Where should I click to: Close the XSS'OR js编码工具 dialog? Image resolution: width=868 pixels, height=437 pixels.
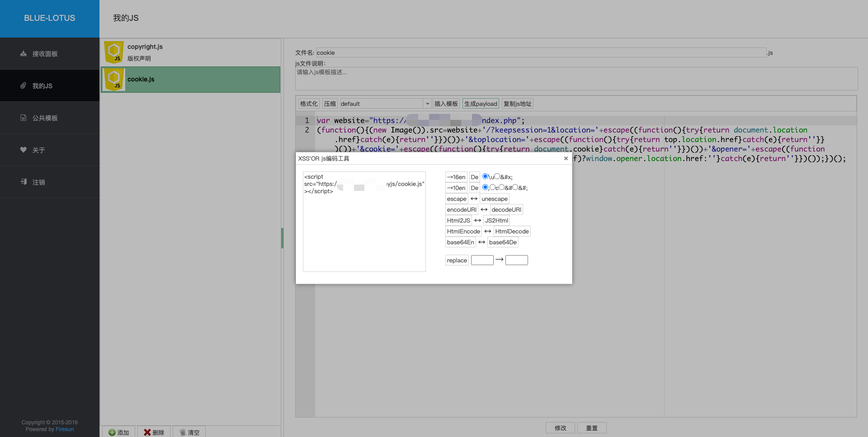[566, 158]
